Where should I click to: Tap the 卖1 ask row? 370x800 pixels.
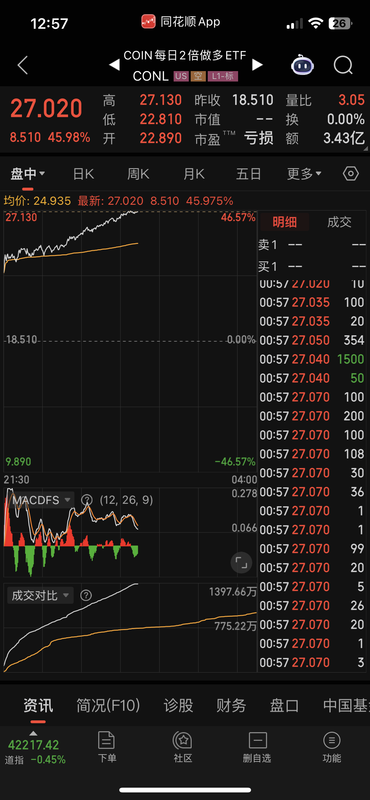[x=312, y=245]
